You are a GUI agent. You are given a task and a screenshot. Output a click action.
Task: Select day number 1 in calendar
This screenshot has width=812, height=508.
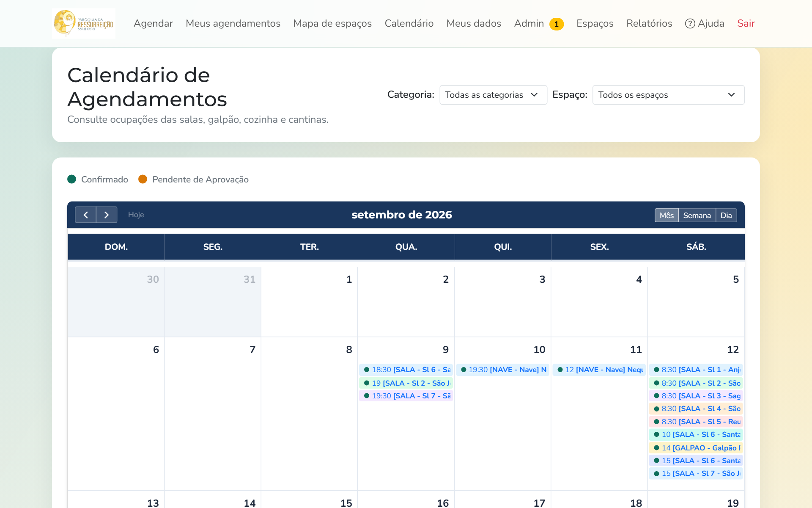(349, 279)
